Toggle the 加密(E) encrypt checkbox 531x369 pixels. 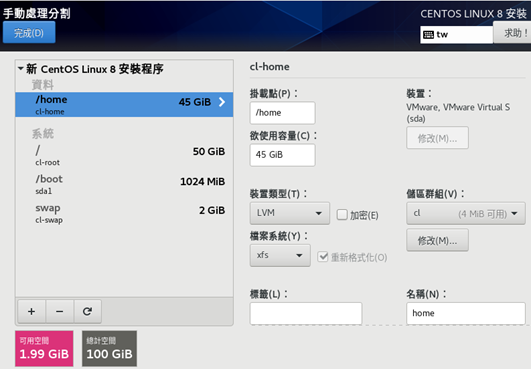pos(342,214)
